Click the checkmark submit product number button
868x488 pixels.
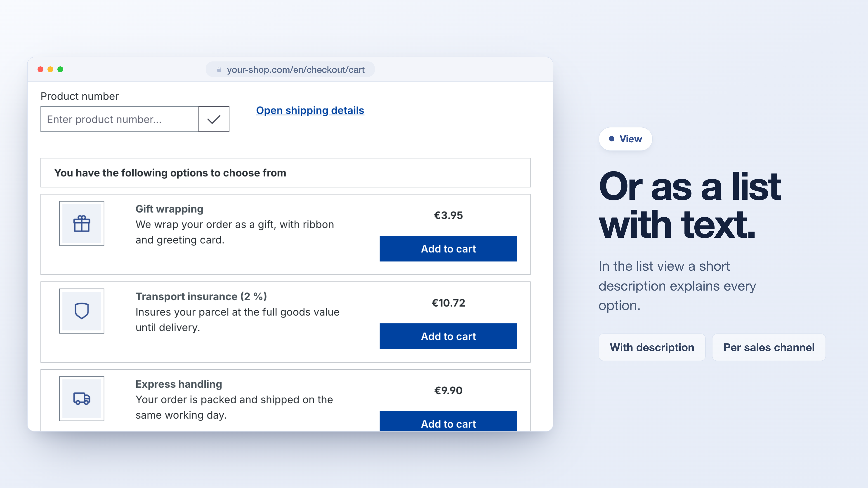[214, 119]
